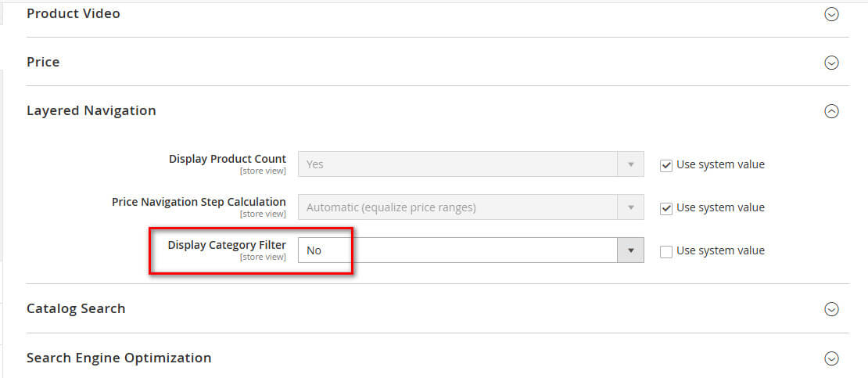This screenshot has width=868, height=378.
Task: Open the Display Category Filter dropdown
Action: (471, 250)
